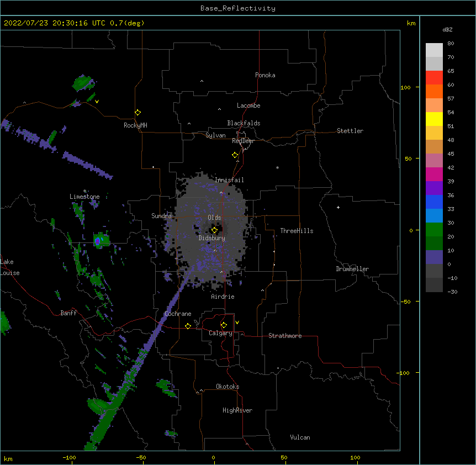Click the Airdrie city label
Screen dimensions: 476x465
pos(223,297)
